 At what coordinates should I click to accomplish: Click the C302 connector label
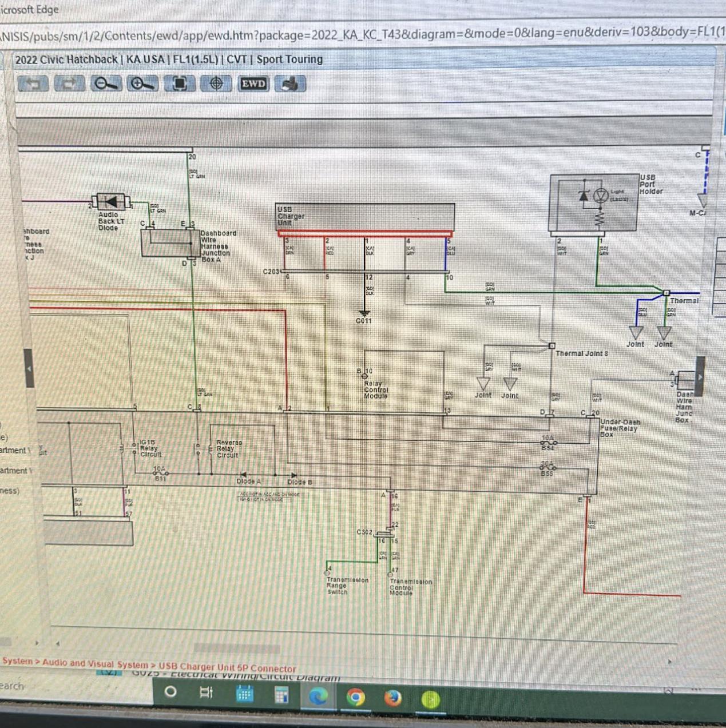point(364,532)
